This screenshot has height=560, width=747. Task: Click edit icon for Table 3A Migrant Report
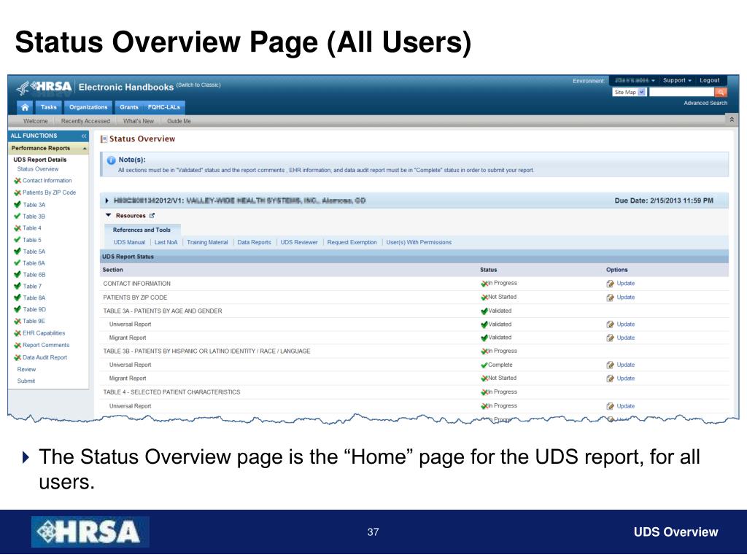tap(610, 338)
